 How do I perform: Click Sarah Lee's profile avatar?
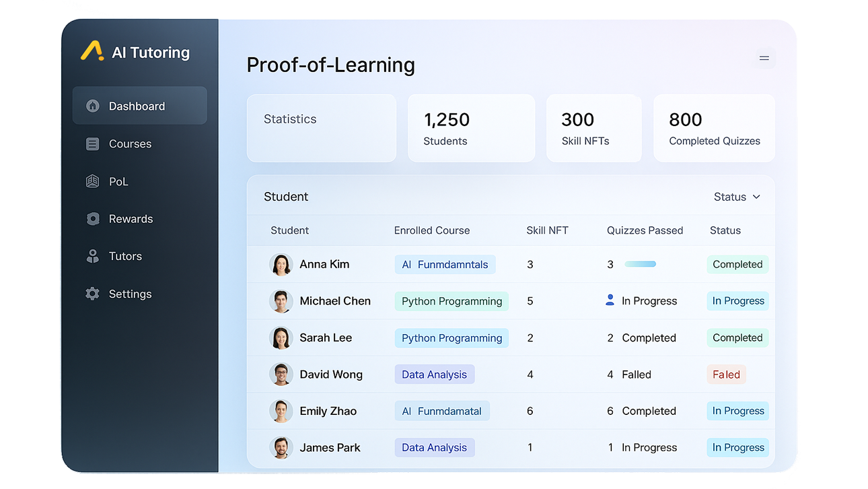281,337
